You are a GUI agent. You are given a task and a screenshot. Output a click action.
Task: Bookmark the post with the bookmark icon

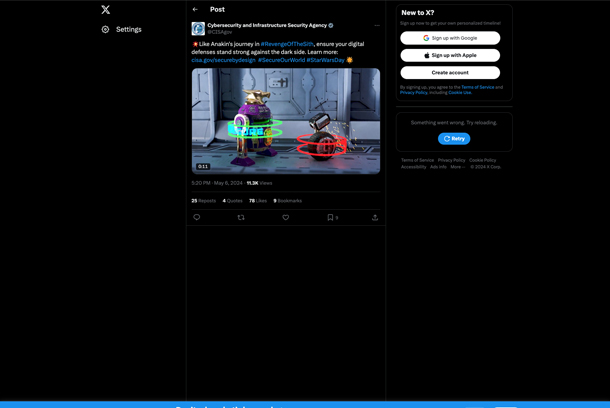tap(330, 217)
